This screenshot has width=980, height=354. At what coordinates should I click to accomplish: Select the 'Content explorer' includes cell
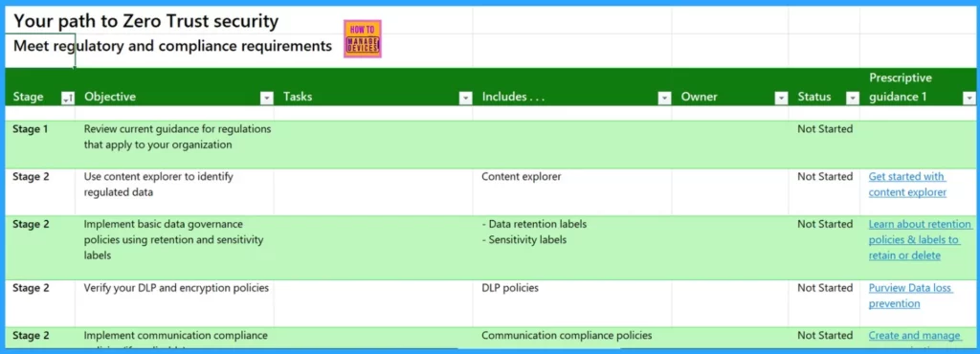572,191
